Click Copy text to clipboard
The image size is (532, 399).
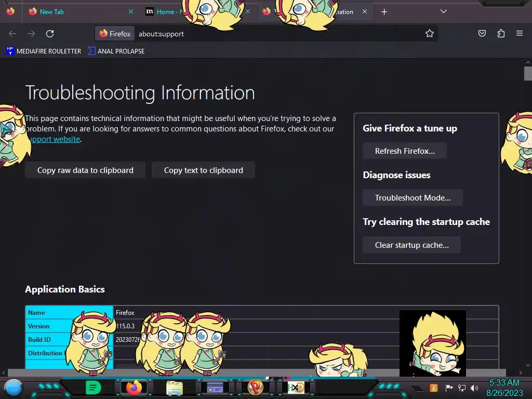203,170
